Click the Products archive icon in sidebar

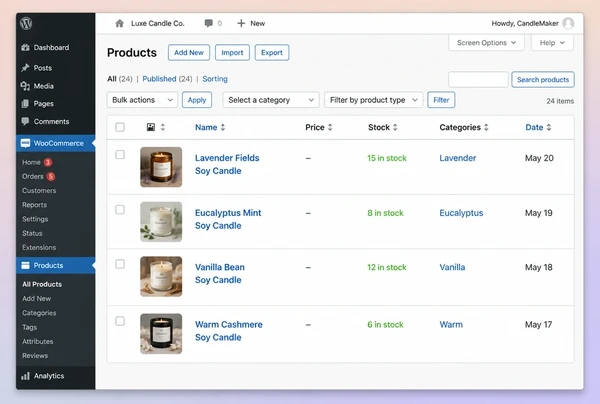click(25, 265)
